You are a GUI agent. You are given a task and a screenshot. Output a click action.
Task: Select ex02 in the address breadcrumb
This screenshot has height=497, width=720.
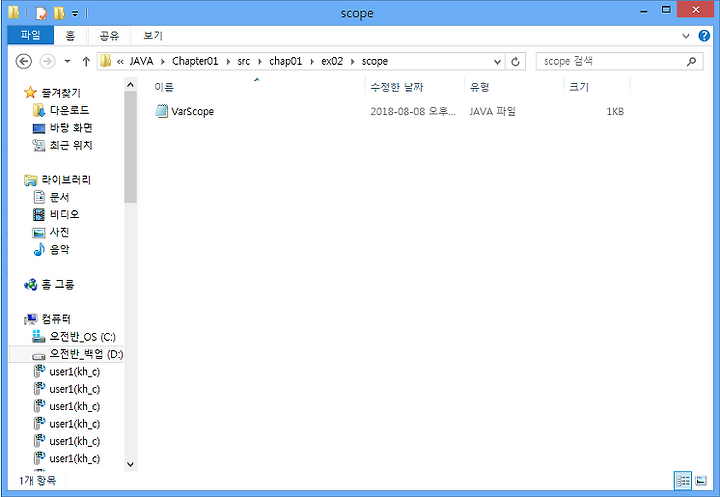tap(332, 61)
